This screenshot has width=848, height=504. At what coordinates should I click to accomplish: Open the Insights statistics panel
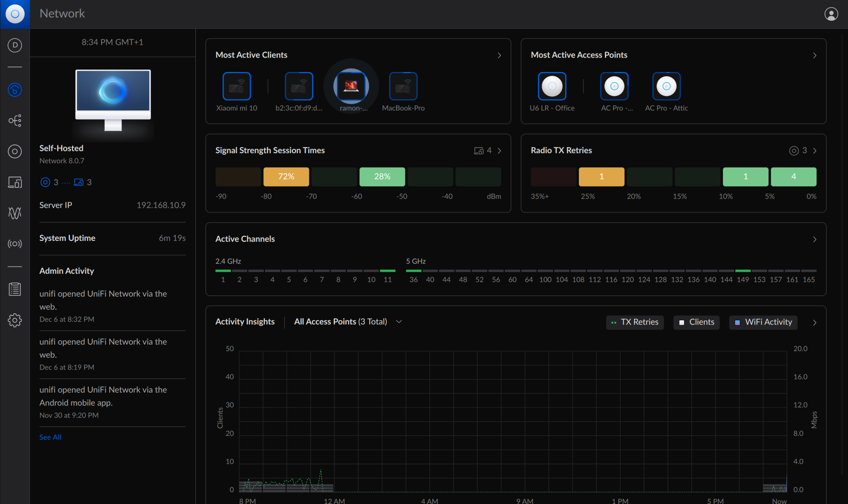pyautogui.click(x=15, y=214)
